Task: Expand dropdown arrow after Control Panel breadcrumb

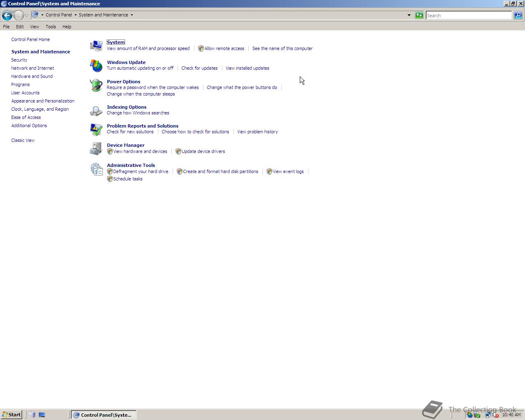Action: 75,15
